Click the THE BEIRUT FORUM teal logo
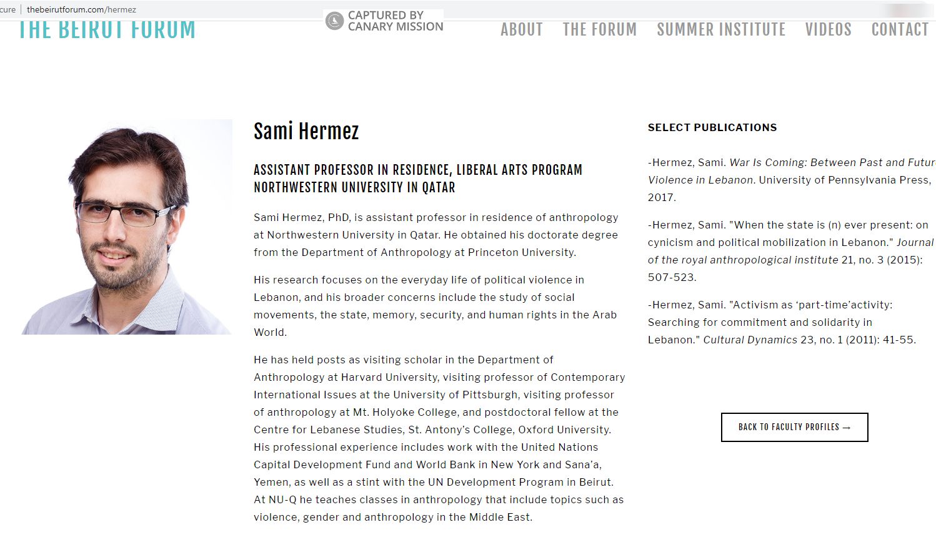936x560 pixels. click(x=106, y=28)
